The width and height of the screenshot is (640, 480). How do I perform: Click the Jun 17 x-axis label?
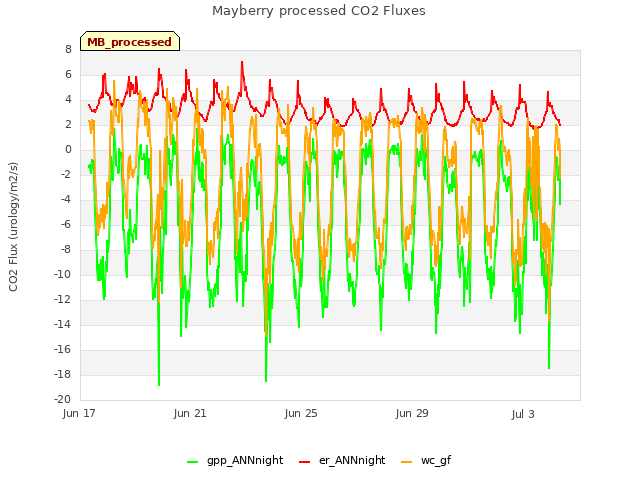[x=79, y=413]
